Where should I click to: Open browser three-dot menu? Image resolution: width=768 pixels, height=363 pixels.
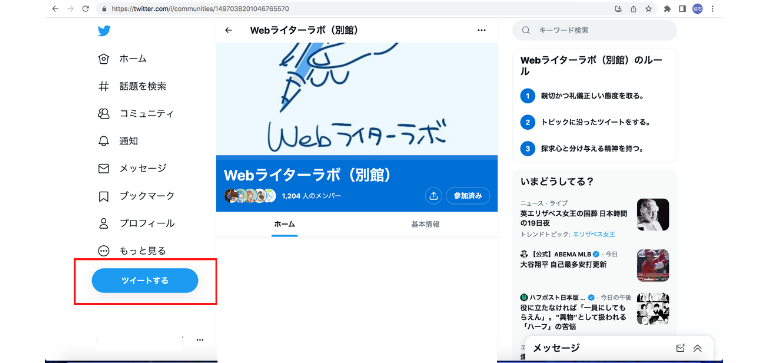pos(712,8)
